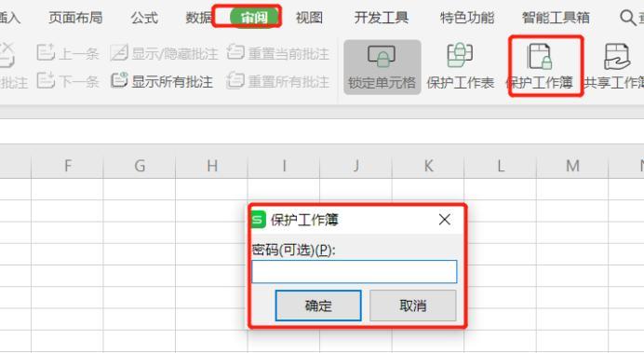644x353 pixels.
Task: Open the 视图 ribbon tab
Action: pos(309,18)
